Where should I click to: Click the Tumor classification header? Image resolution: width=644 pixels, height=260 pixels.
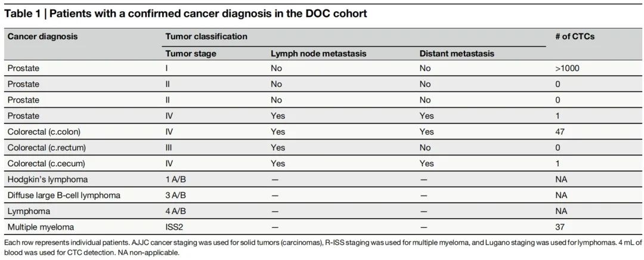(x=206, y=36)
